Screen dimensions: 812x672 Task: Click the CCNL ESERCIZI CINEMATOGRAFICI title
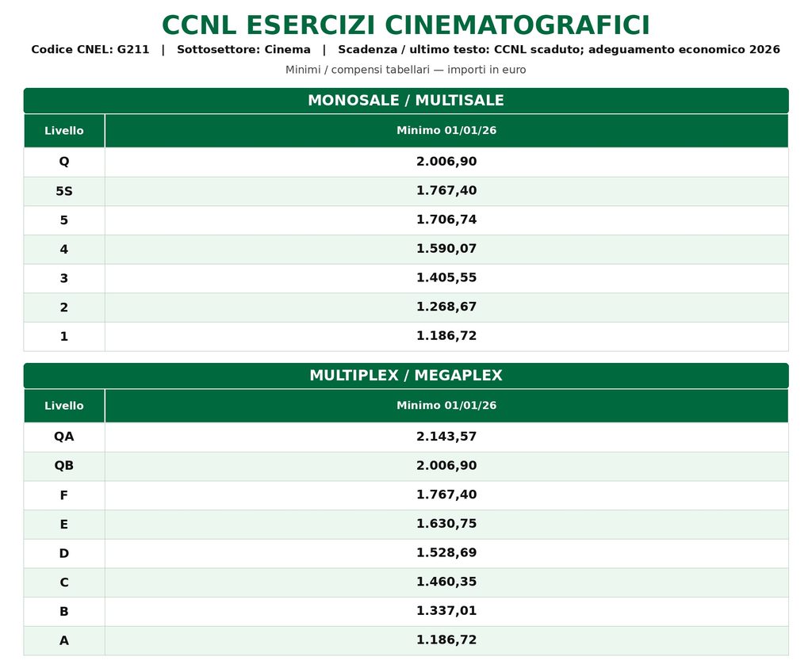[405, 25]
